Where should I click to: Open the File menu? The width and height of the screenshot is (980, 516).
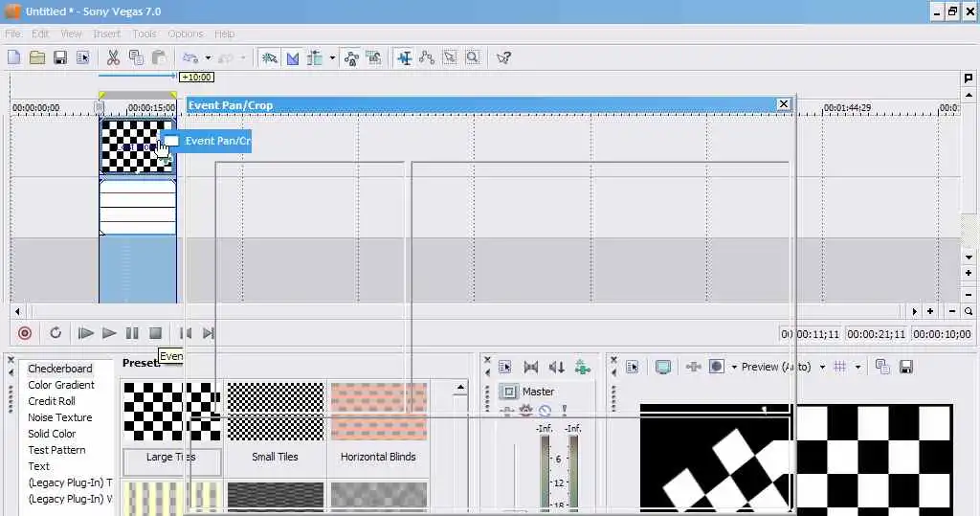(12, 34)
